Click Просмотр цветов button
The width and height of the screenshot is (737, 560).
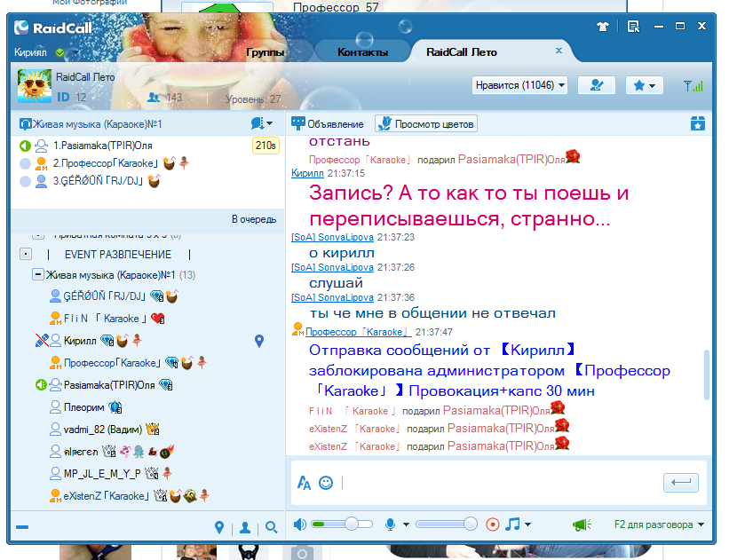(426, 124)
